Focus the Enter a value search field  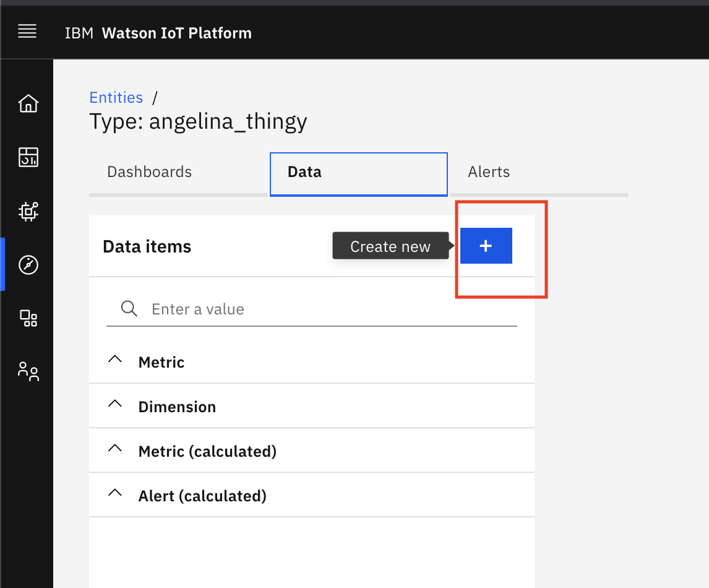(x=312, y=309)
